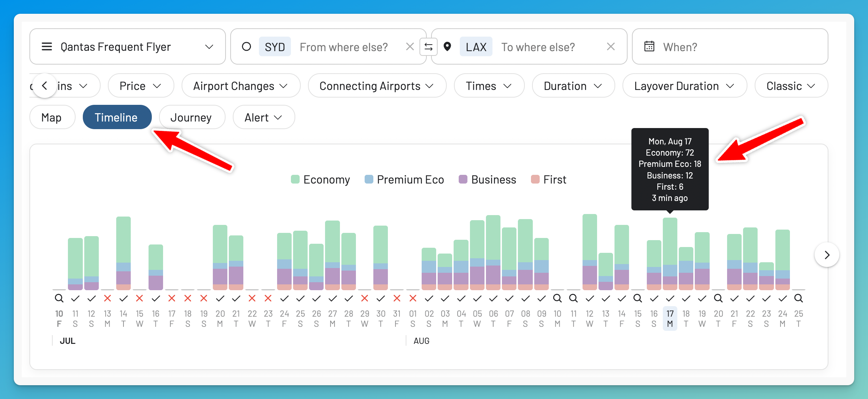Show next dates with right arrow
Image resolution: width=868 pixels, height=399 pixels.
pos(827,255)
